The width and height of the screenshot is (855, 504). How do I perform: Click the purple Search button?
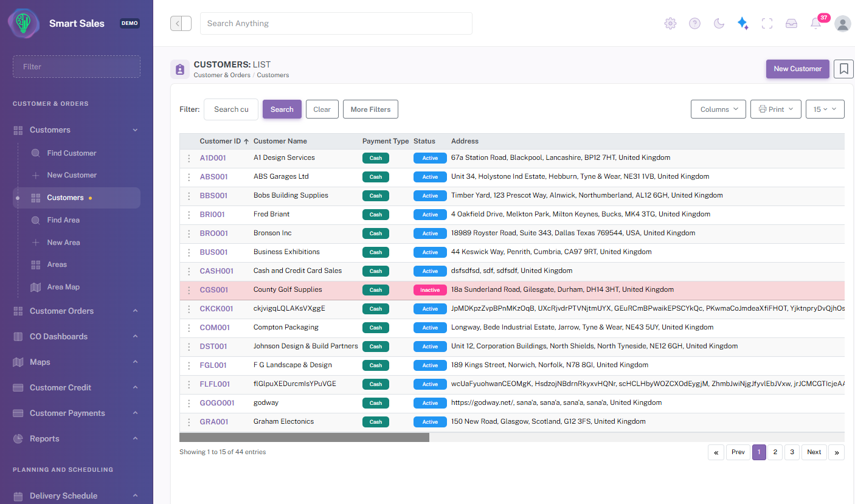click(282, 109)
